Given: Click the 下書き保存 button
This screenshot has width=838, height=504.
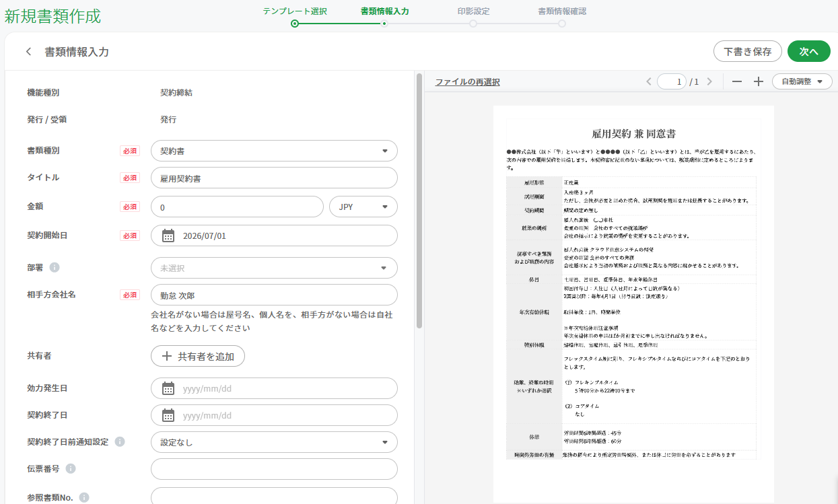Looking at the screenshot, I should (748, 51).
